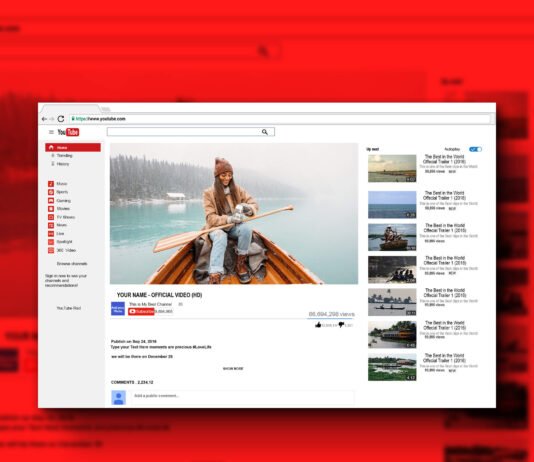Click the commenter avatar icon
This screenshot has width=534, height=462.
(119, 398)
